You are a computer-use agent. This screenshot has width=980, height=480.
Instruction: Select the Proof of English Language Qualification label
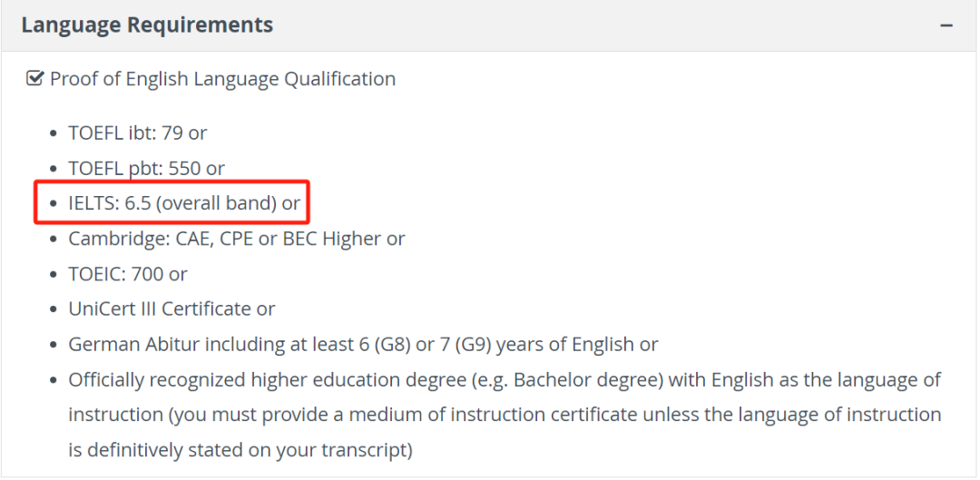[x=222, y=79]
